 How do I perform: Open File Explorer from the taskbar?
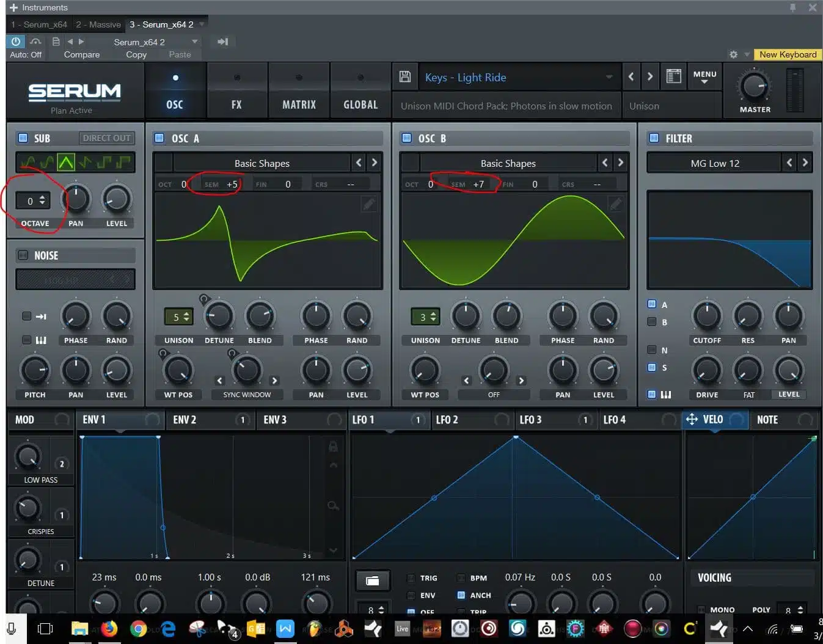(x=79, y=628)
